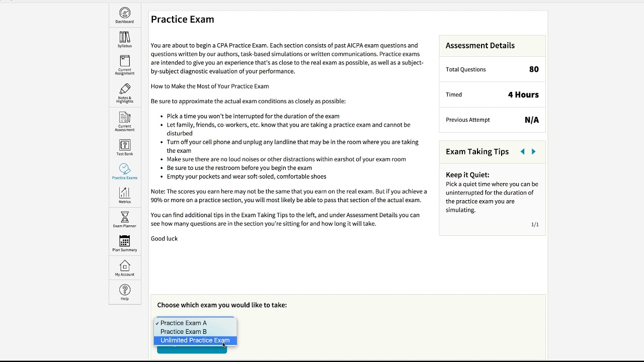The height and width of the screenshot is (362, 644).
Task: Choose Practice Exam A option
Action: (x=184, y=323)
